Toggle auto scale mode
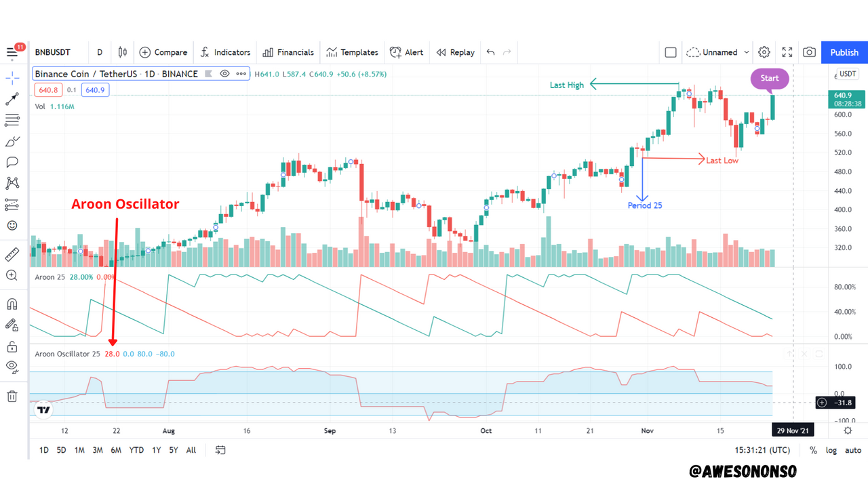 point(853,451)
